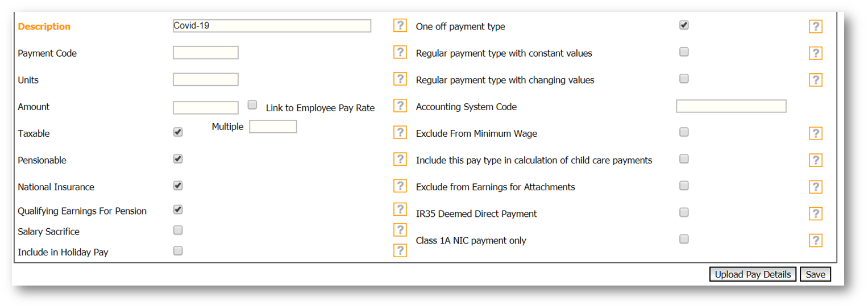The image size is (868, 306).
Task: Show help for Salary Sacrifice row
Action: coord(400,230)
